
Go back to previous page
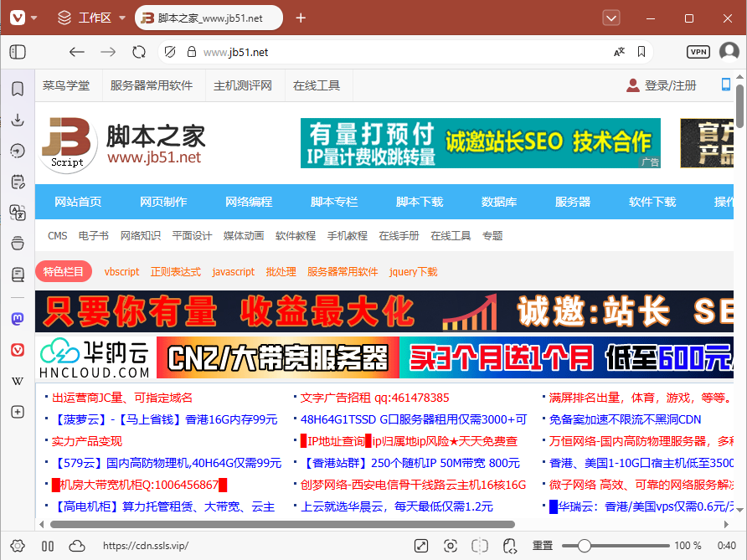[77, 52]
